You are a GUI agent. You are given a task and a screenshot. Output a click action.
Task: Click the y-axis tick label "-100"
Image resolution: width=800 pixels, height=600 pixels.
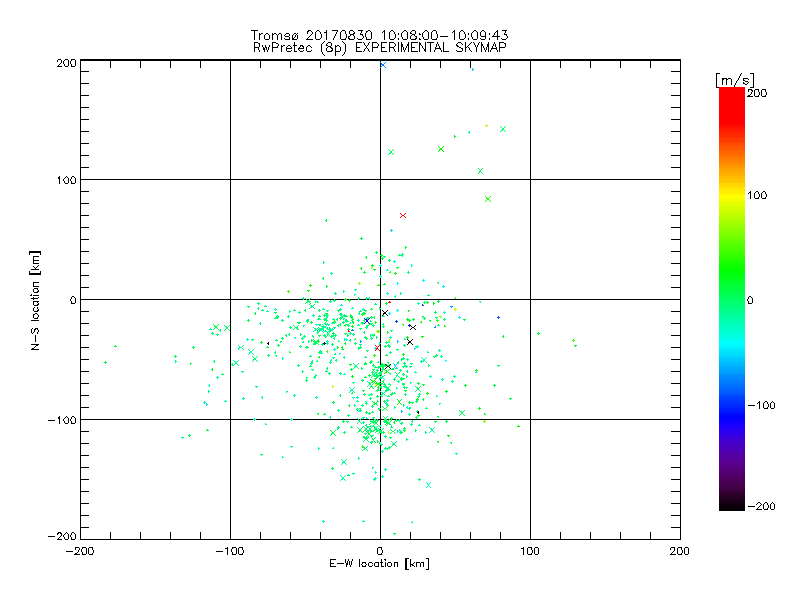coord(62,420)
